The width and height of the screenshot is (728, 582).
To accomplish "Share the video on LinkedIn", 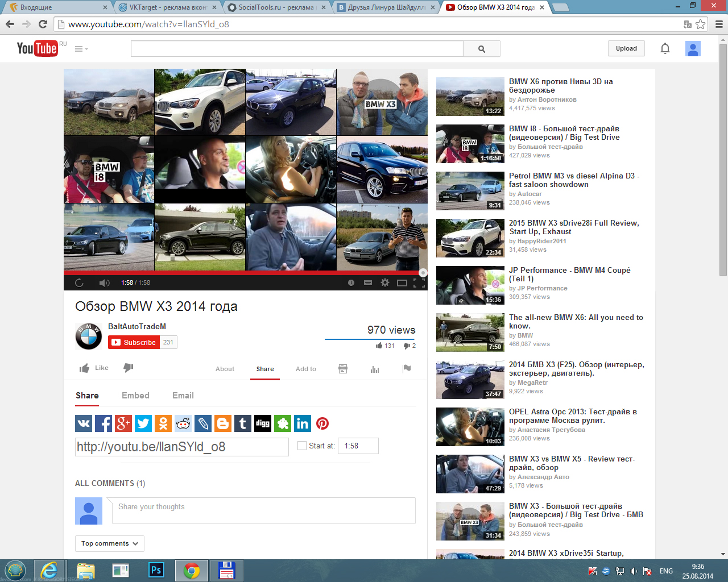I will point(303,423).
